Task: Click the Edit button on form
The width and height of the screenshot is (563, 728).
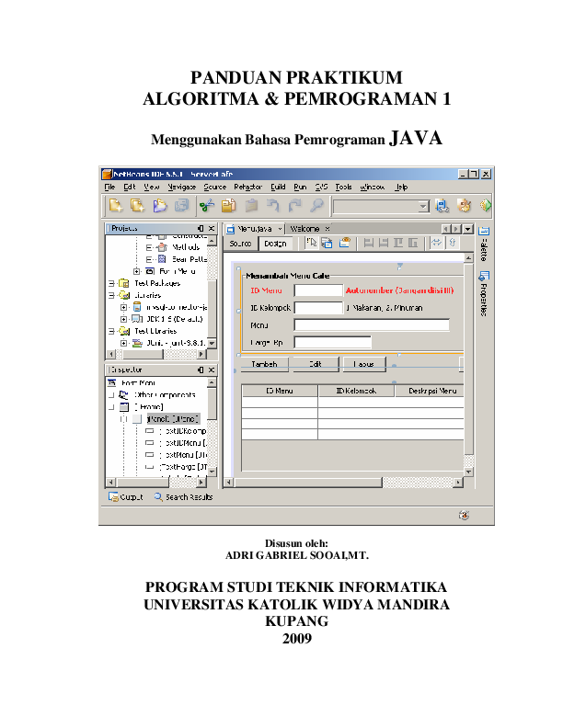Action: [x=315, y=364]
